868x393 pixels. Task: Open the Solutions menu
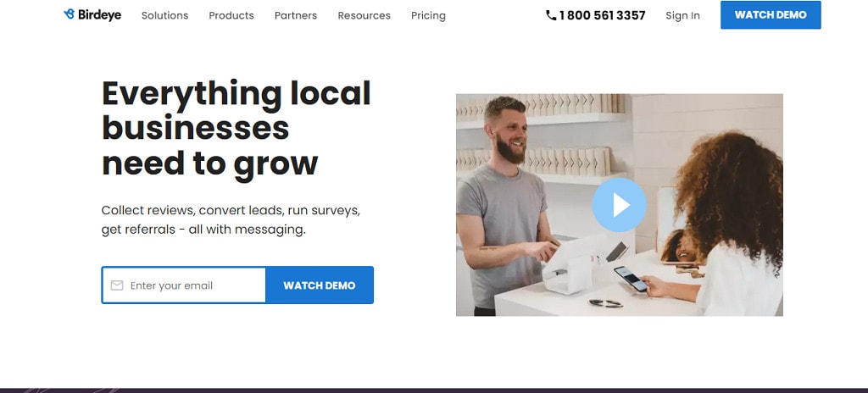[x=165, y=15]
